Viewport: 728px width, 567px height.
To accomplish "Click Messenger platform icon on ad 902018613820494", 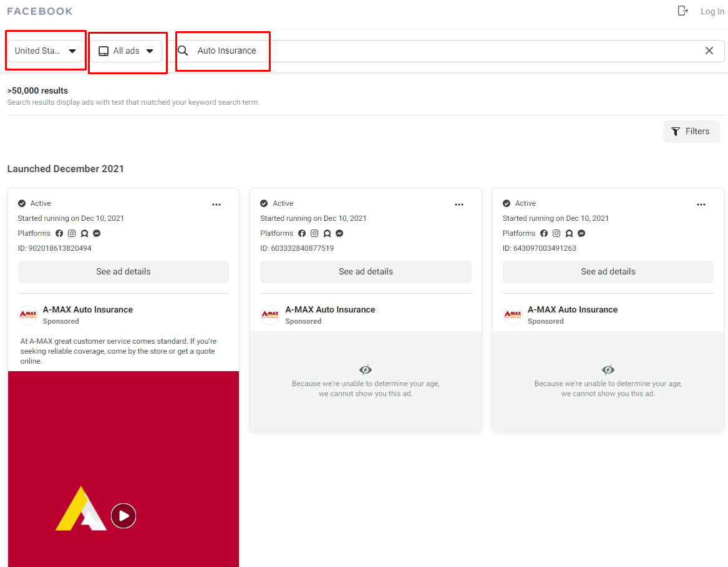I will (x=97, y=233).
